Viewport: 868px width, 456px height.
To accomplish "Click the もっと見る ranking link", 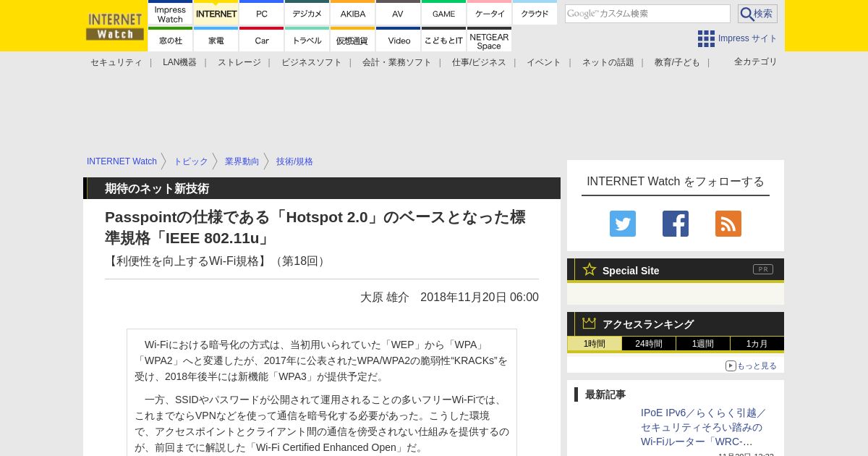I will point(757,366).
